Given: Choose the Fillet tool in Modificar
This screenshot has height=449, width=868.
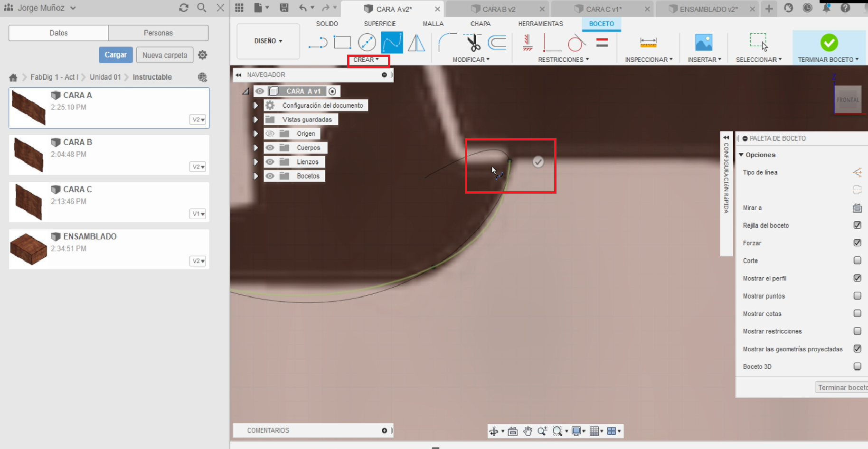Looking at the screenshot, I should (x=447, y=43).
